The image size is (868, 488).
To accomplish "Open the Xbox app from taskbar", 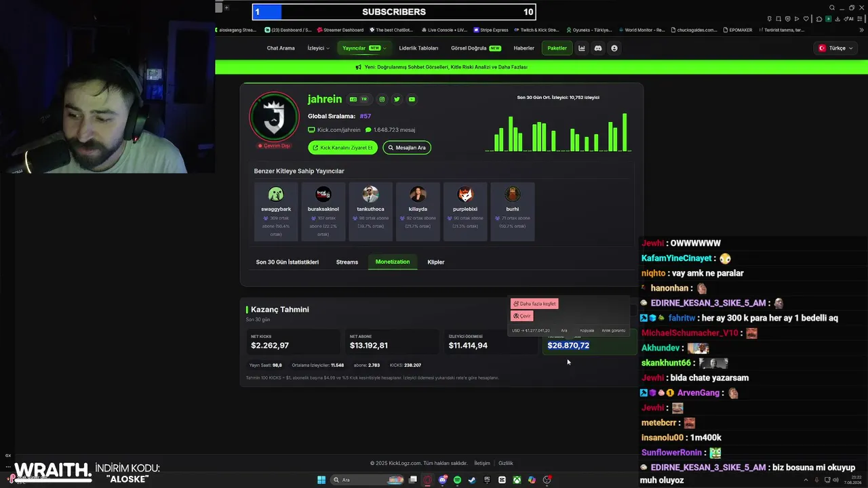I will pos(517,480).
